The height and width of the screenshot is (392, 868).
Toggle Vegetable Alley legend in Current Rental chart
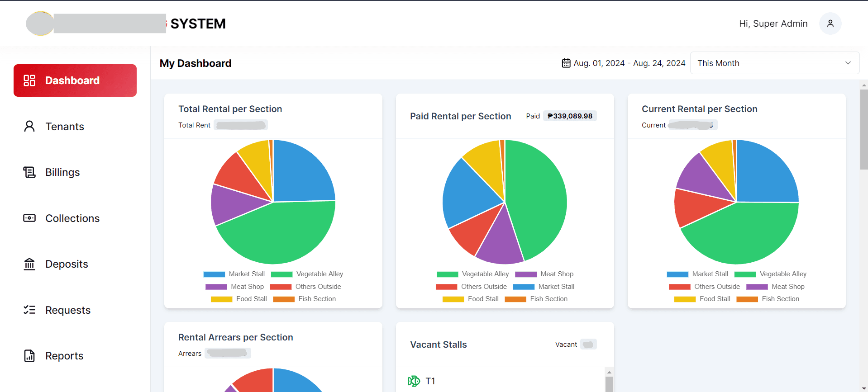(770, 274)
